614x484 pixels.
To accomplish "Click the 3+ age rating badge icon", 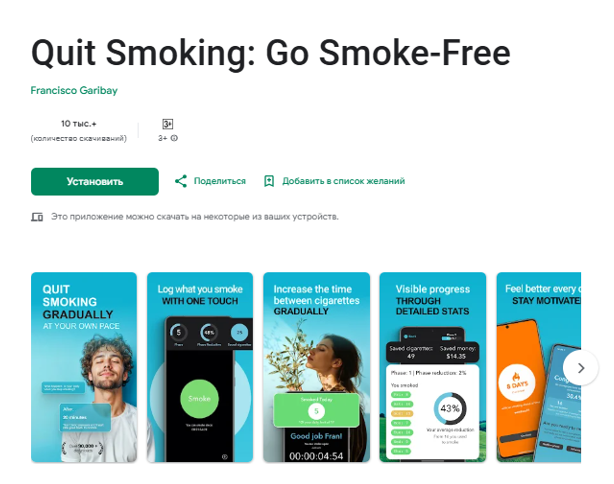I will coord(168,124).
